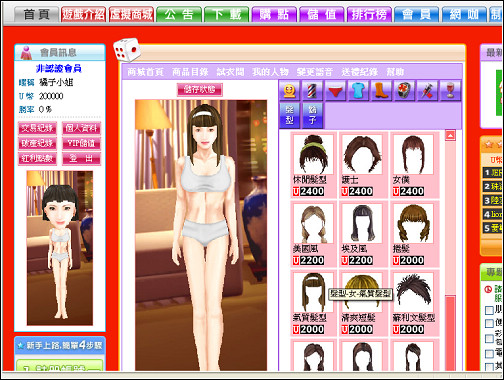
Task: Open 幫助 help menu item
Action: pyautogui.click(x=395, y=72)
